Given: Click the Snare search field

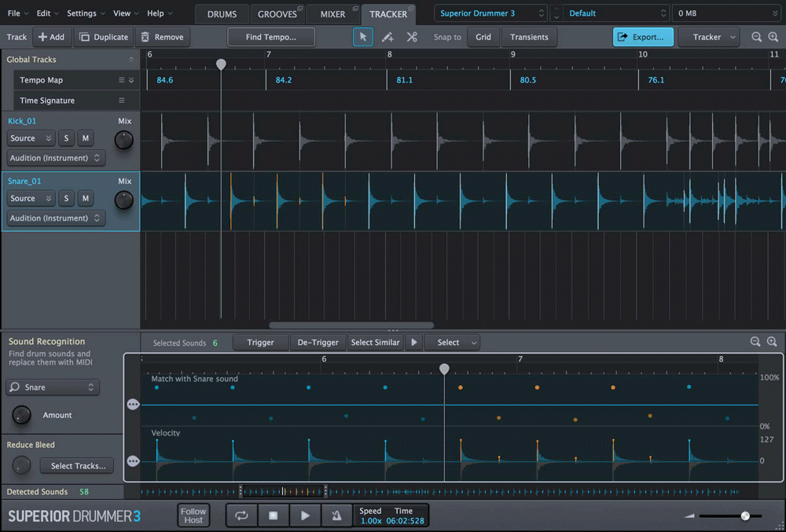Looking at the screenshot, I should pos(52,387).
